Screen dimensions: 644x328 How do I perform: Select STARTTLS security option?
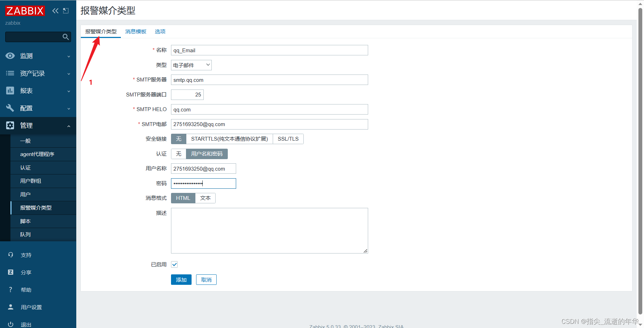pos(230,139)
